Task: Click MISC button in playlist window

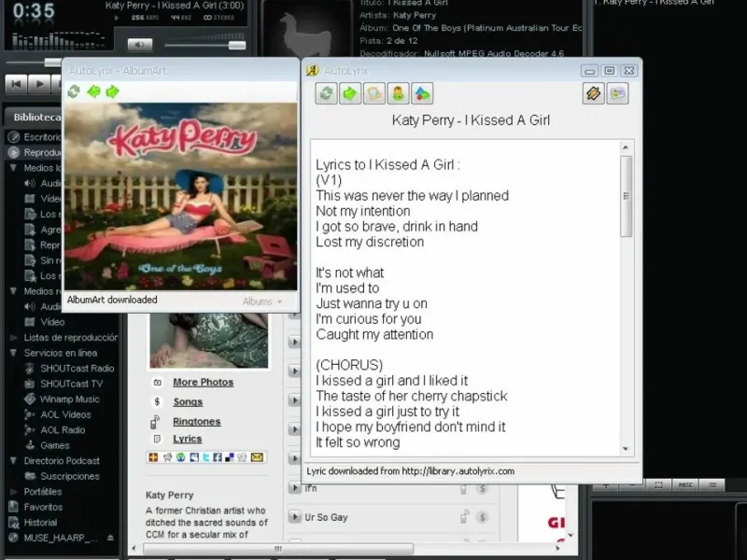Action: tap(685, 484)
